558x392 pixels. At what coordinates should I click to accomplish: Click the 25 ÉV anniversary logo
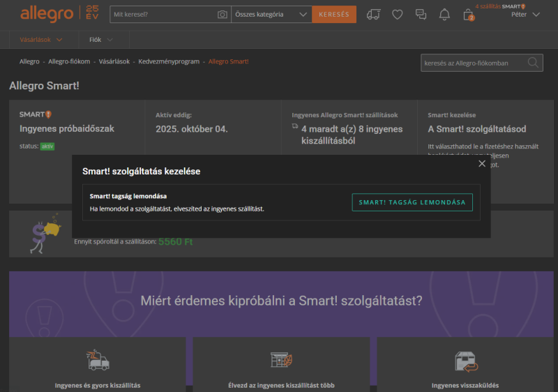click(92, 13)
